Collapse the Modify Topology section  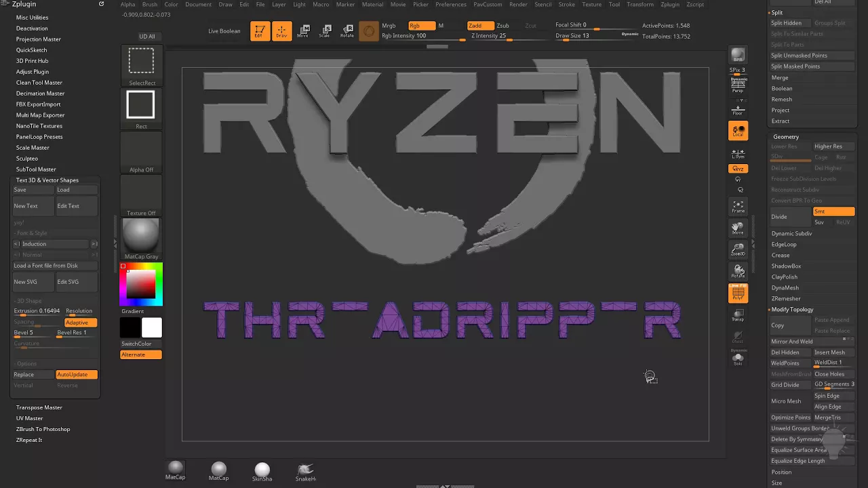click(792, 309)
